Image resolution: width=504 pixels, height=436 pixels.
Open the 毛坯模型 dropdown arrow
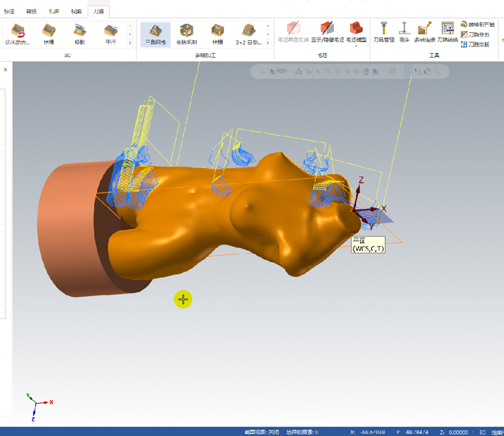click(356, 46)
